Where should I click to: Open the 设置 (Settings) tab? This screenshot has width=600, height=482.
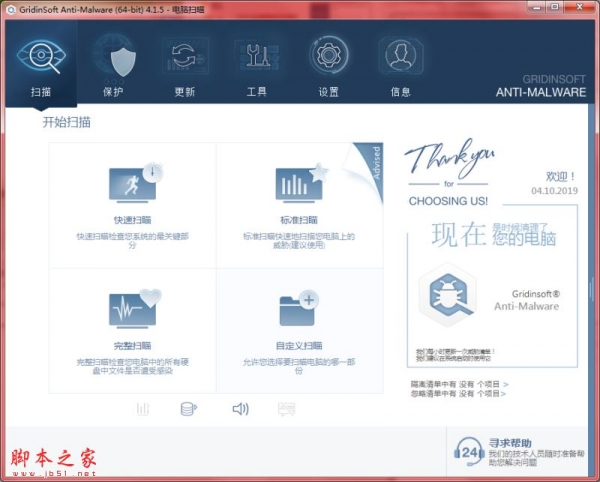click(328, 64)
